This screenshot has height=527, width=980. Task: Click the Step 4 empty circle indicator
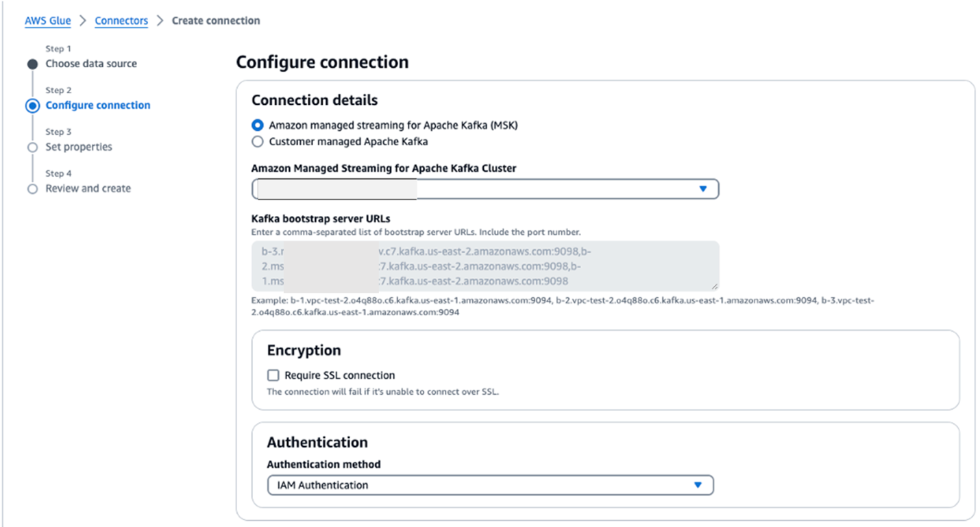coord(32,189)
